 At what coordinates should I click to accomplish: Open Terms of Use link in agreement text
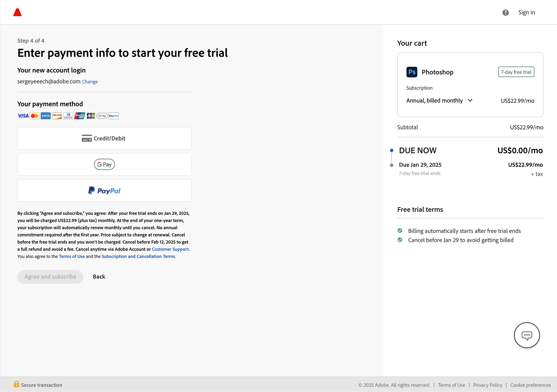72,257
